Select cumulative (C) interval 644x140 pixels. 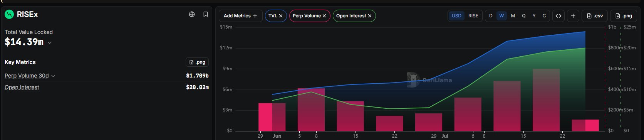coord(544,16)
